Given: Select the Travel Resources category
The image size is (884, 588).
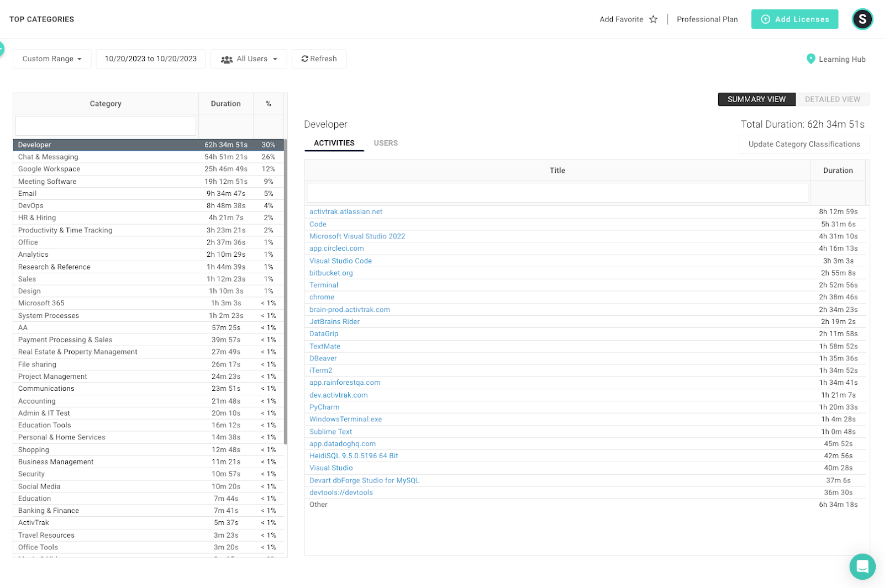Looking at the screenshot, I should (x=148, y=535).
